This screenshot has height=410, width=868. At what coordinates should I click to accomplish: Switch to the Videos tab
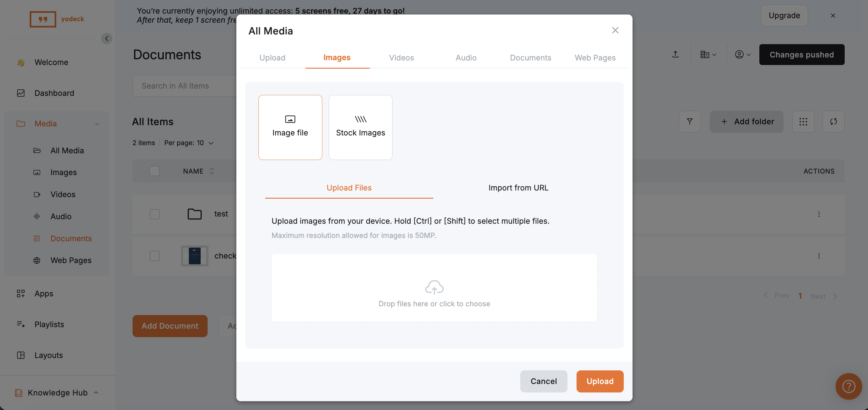[x=401, y=57]
